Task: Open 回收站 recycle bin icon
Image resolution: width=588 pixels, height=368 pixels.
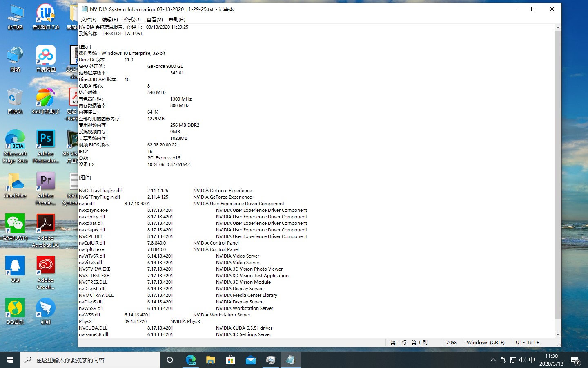Action: (15, 101)
